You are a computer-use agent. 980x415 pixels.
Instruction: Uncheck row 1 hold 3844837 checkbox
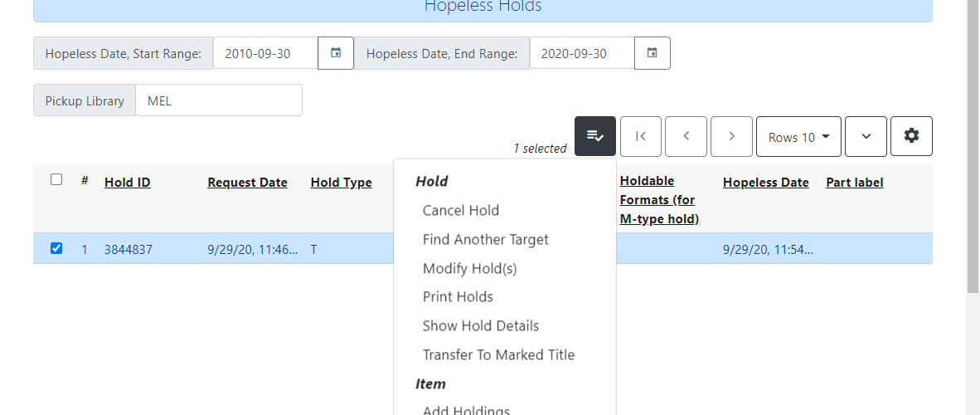coord(56,248)
